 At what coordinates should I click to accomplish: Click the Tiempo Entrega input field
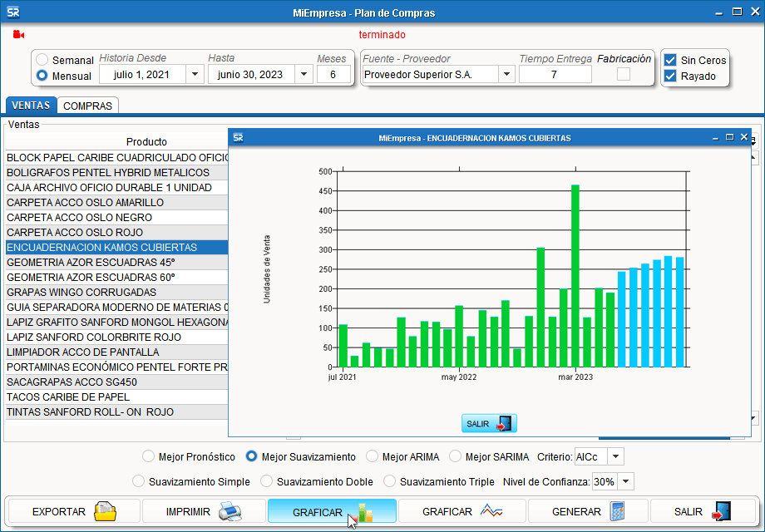click(x=555, y=75)
